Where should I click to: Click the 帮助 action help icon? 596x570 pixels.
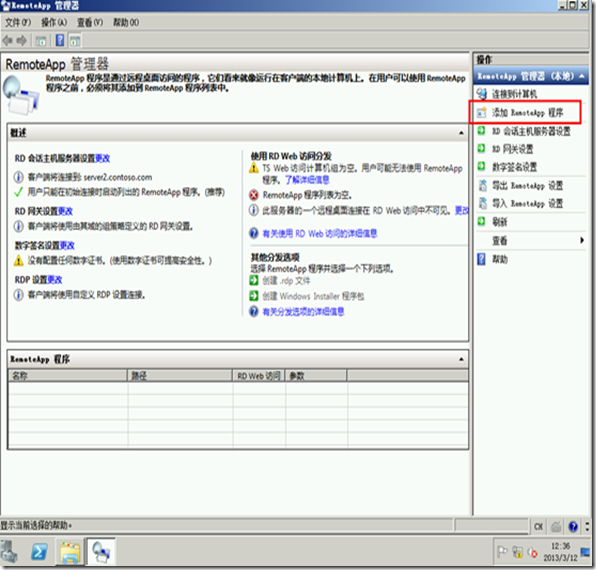[x=481, y=259]
